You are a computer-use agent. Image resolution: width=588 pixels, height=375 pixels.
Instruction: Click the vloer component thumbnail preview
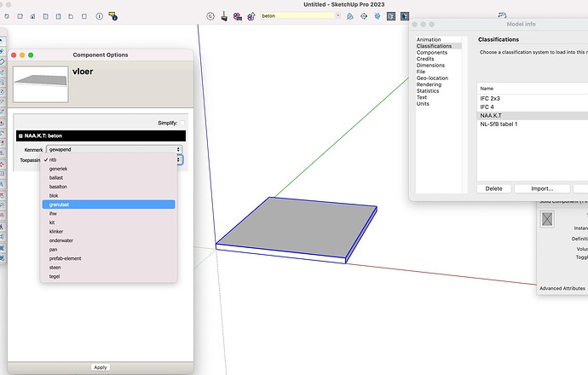click(41, 84)
